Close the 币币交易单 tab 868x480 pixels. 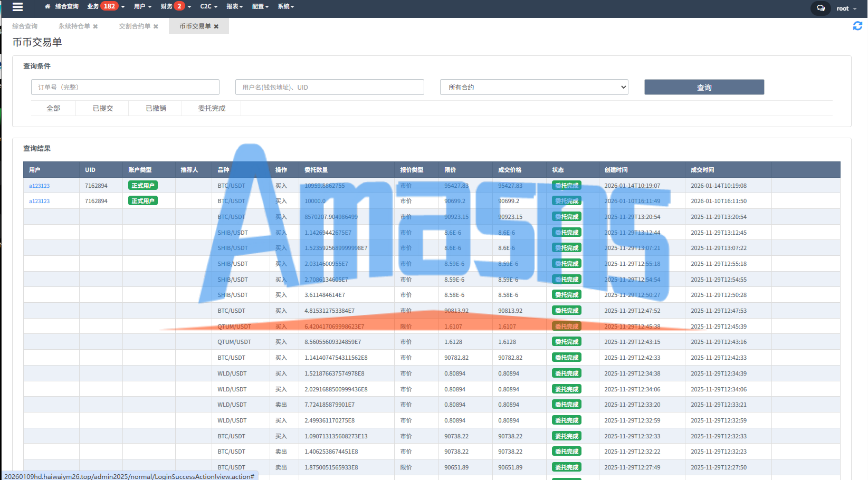coord(216,26)
